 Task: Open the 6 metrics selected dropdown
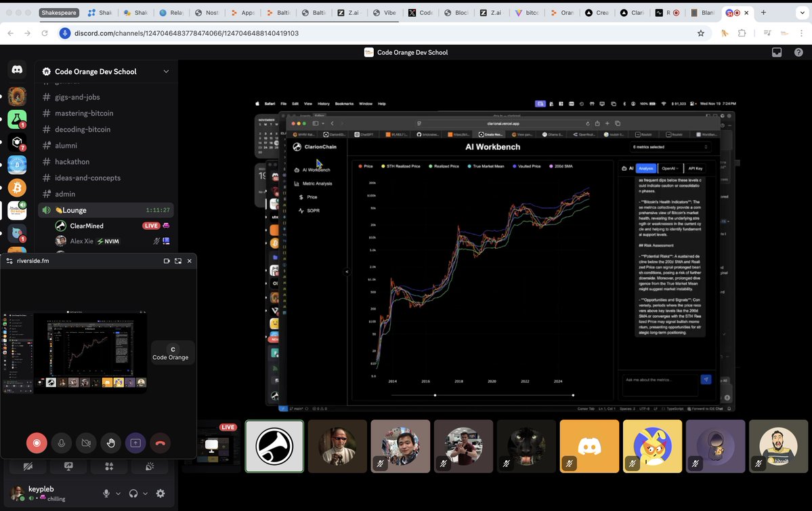point(669,146)
